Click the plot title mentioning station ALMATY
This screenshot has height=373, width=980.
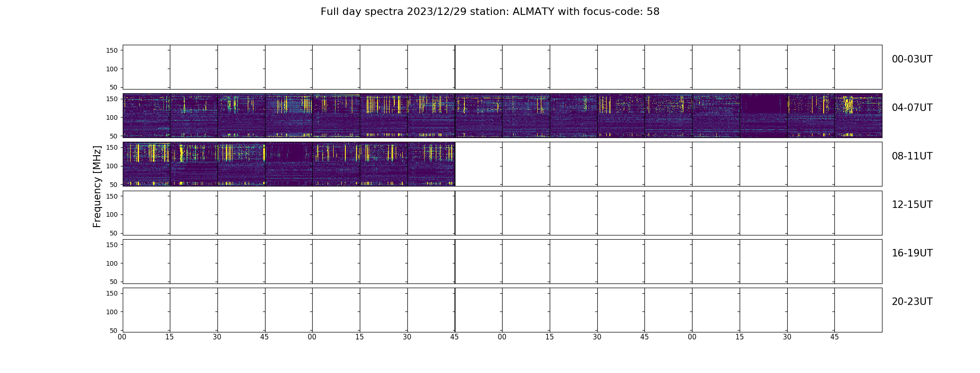[490, 12]
